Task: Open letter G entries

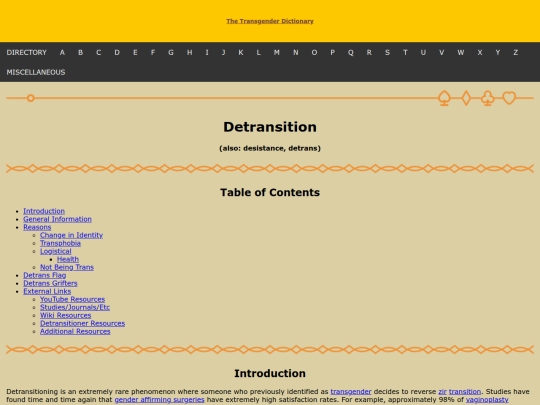Action: [x=171, y=52]
